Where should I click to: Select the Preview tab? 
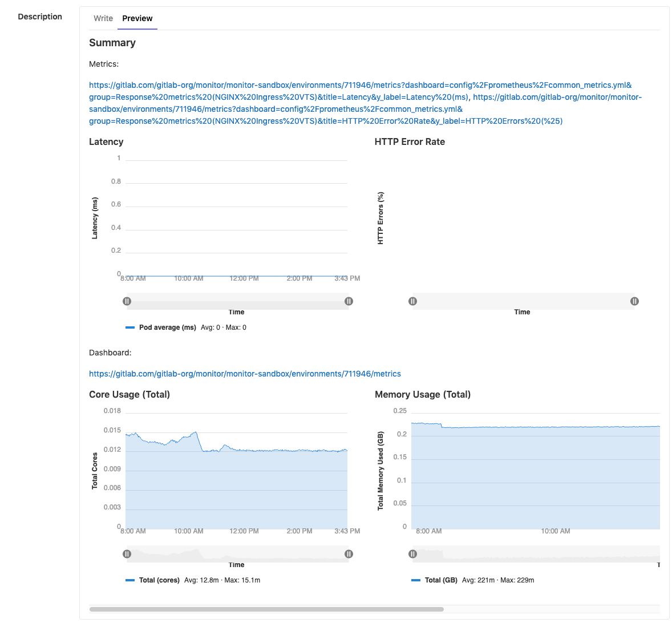point(137,18)
